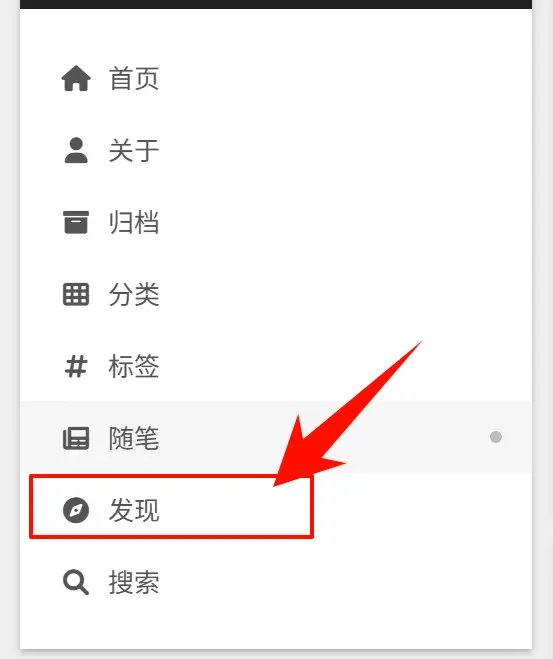This screenshot has height=659, width=553.
Task: Click the red-outlined box around 发现
Action: 171,506
